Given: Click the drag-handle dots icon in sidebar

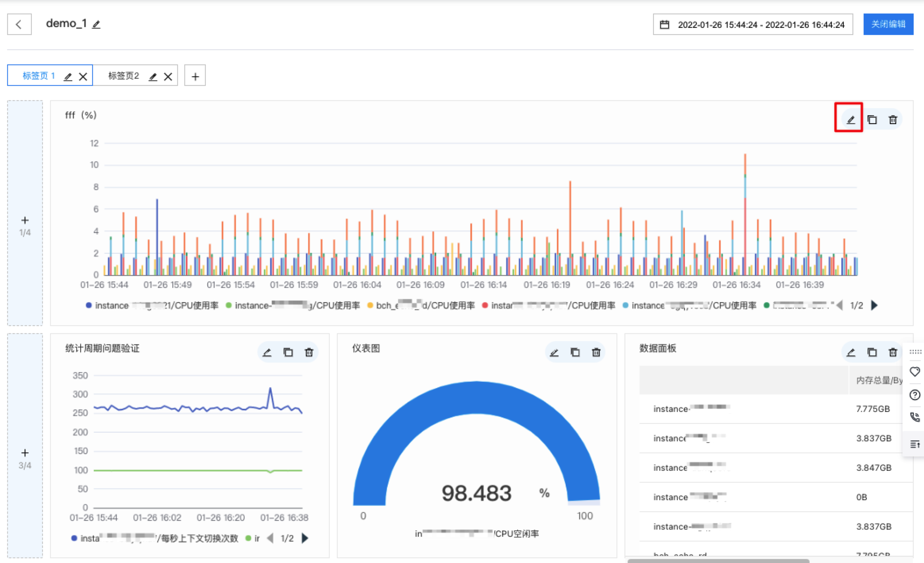Looking at the screenshot, I should point(915,352).
